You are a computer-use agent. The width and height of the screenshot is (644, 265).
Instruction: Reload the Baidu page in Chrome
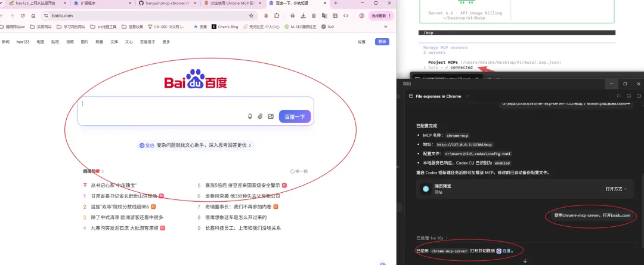(x=23, y=16)
